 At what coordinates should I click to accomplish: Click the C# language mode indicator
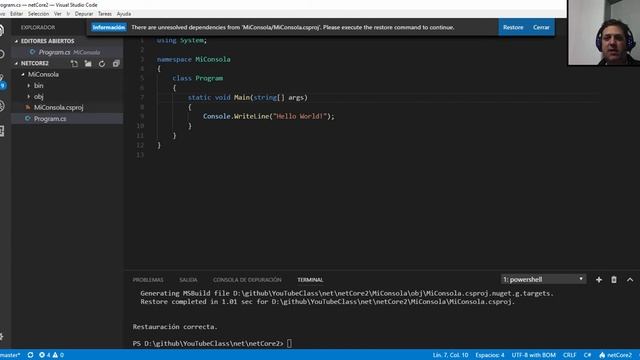[587, 355]
